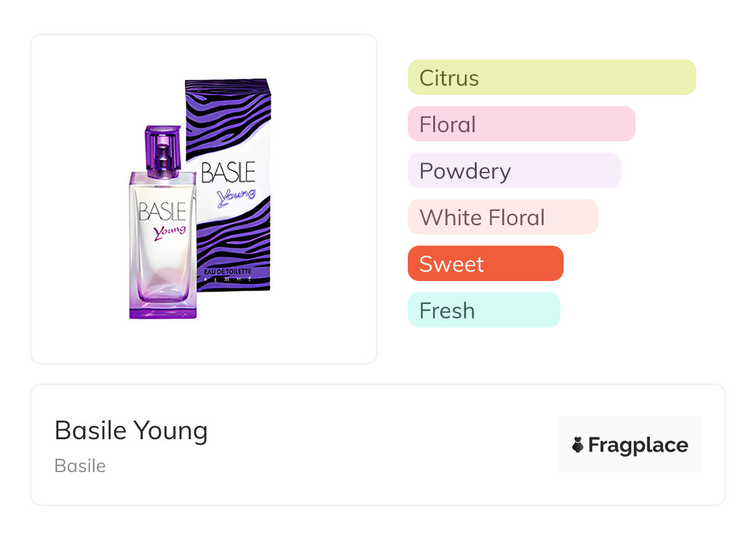Select the Floral accord bar
Image resolution: width=756 pixels, height=536 pixels.
tap(521, 124)
